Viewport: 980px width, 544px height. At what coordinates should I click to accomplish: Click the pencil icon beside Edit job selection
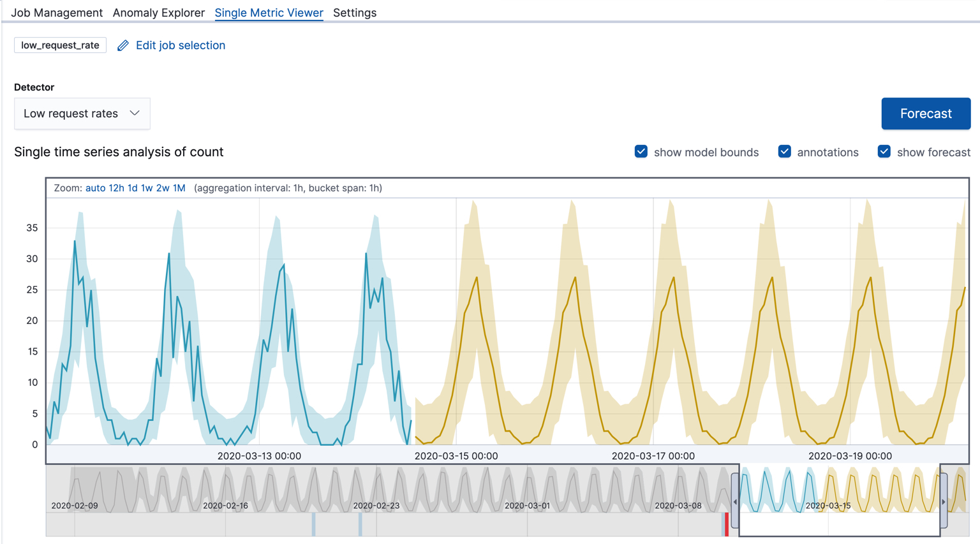coord(122,45)
